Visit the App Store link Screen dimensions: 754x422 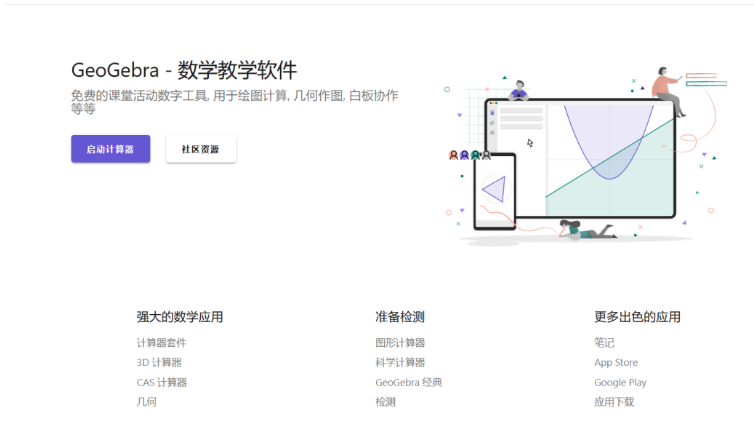[616, 362]
